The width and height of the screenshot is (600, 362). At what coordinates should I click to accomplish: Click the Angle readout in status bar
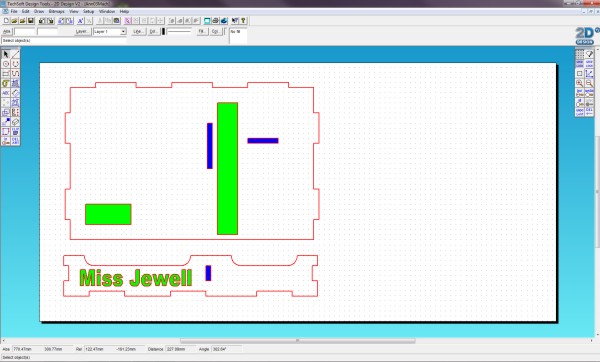point(226,349)
